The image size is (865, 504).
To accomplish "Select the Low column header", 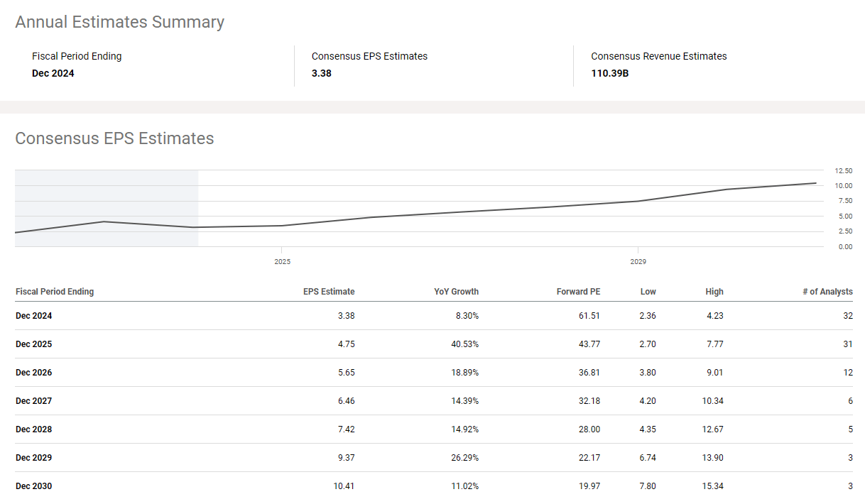I will 648,292.
